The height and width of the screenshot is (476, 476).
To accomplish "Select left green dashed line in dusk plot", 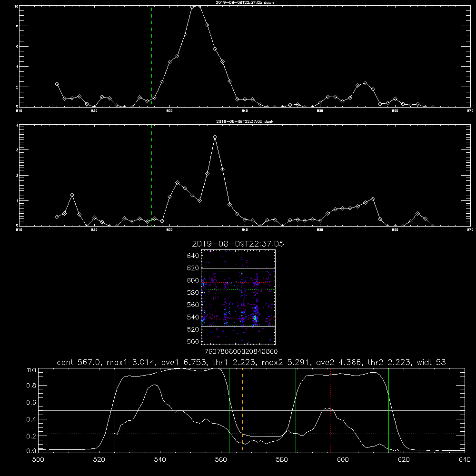I will pos(151,175).
